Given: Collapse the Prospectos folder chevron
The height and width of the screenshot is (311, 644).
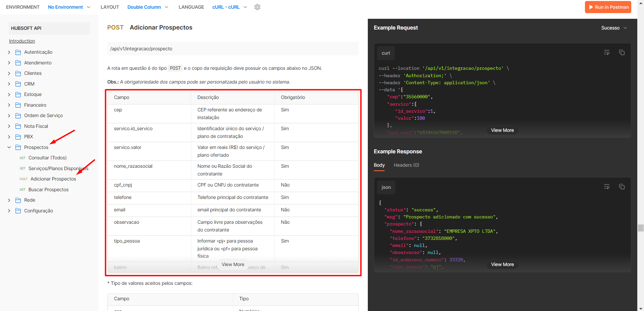Looking at the screenshot, I should [x=9, y=147].
